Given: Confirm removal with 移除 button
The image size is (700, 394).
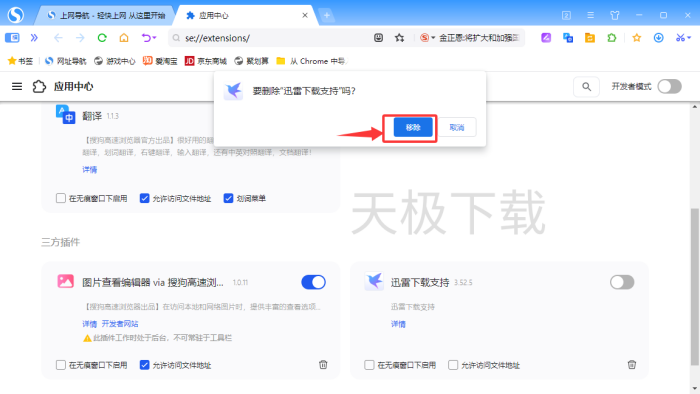Looking at the screenshot, I should (413, 128).
